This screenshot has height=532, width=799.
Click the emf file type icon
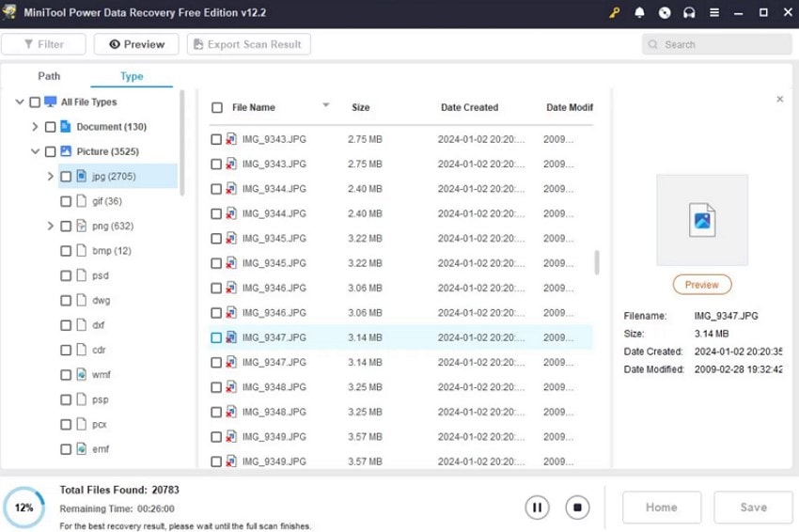coord(81,449)
